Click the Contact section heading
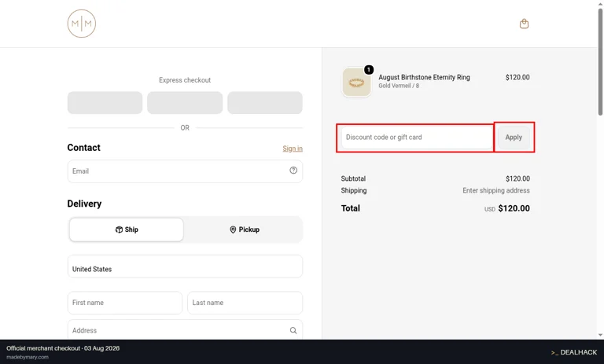Screen dimensions: 604x364 [x=83, y=148]
